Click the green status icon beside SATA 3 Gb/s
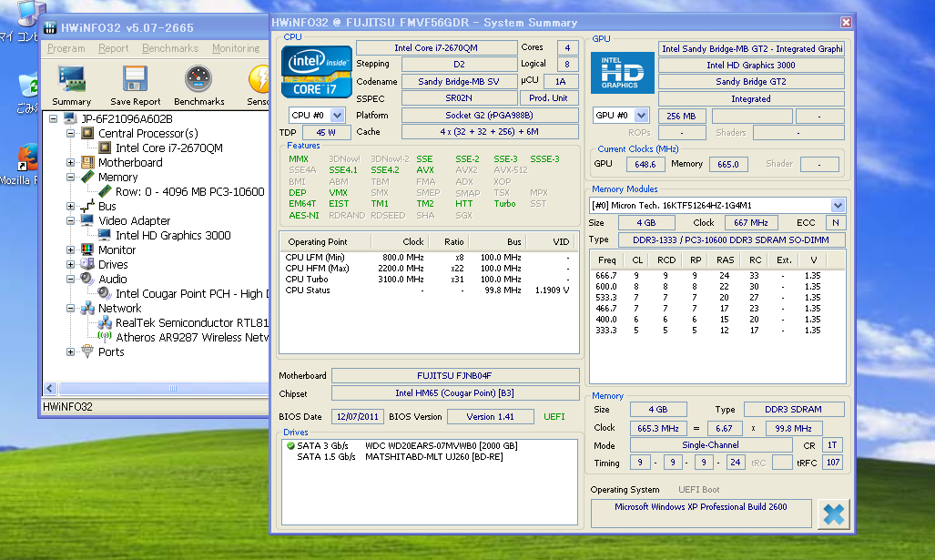935x560 pixels. [290, 445]
